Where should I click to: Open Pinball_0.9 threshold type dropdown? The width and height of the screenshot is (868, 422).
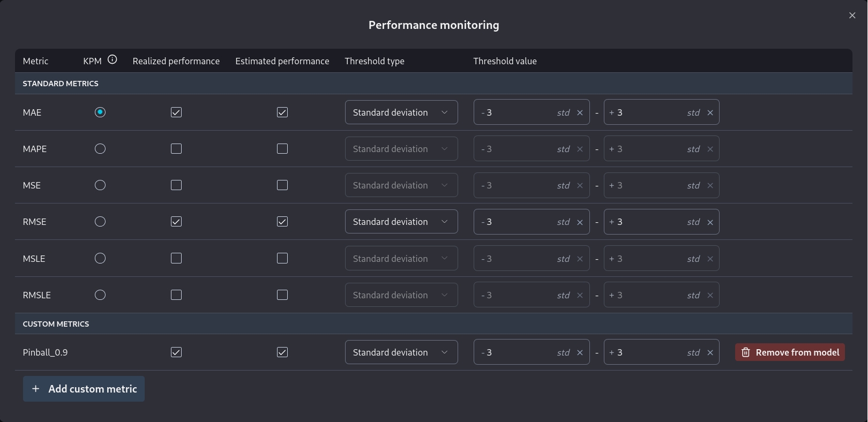point(401,352)
